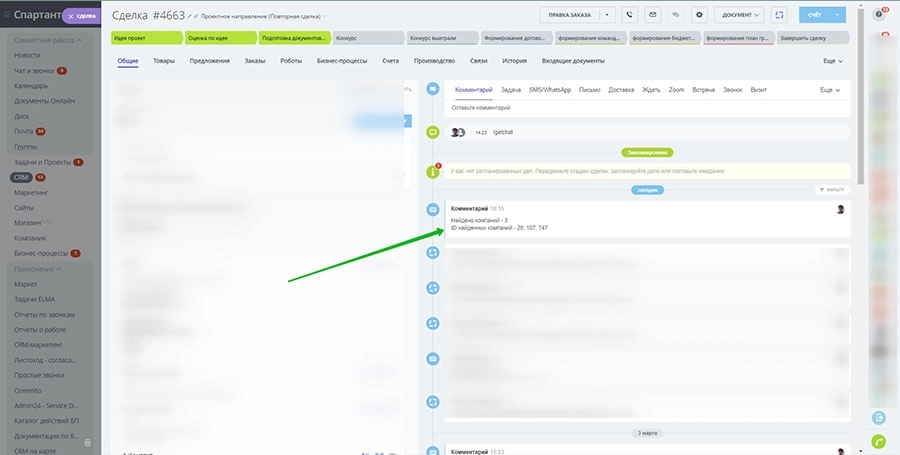Click the green chat bubble timeline icon
The width and height of the screenshot is (900, 455).
point(433,132)
